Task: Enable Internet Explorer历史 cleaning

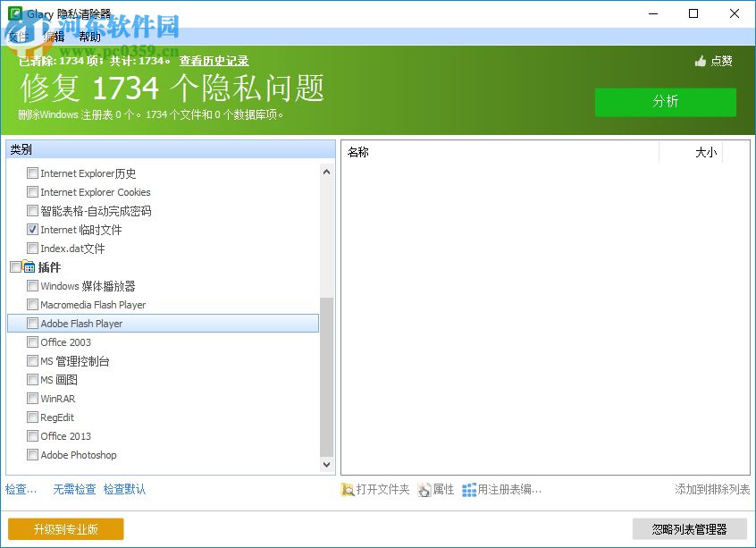Action: click(x=33, y=173)
